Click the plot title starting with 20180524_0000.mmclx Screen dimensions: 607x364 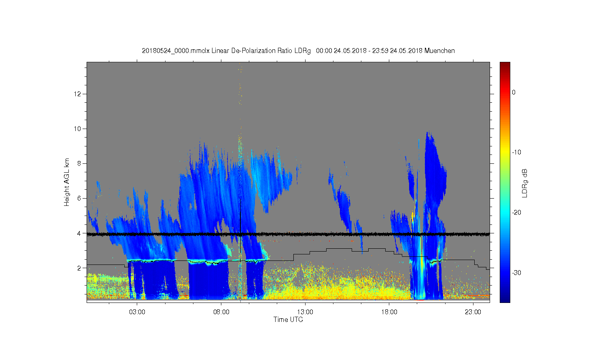pyautogui.click(x=298, y=51)
